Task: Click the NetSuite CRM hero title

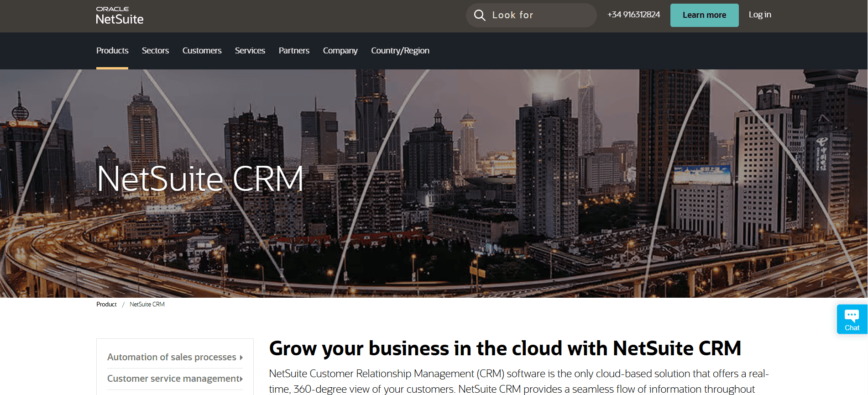Action: [200, 179]
